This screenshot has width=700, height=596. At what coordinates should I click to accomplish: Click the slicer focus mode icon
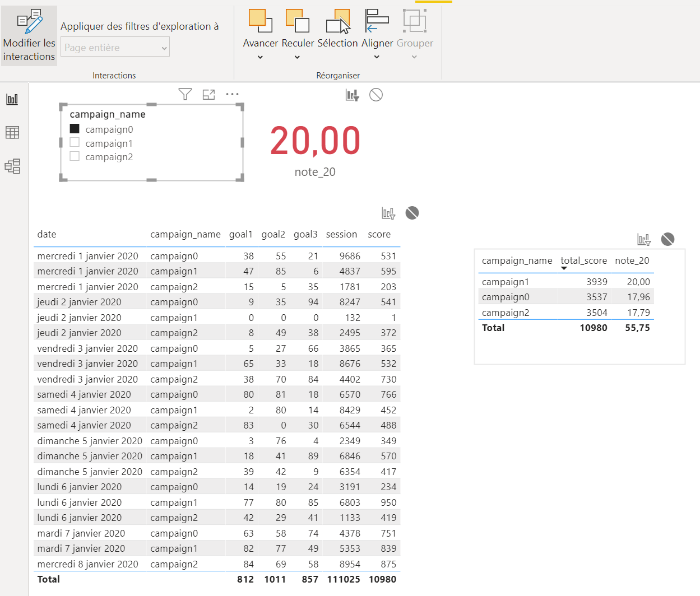[x=209, y=95]
